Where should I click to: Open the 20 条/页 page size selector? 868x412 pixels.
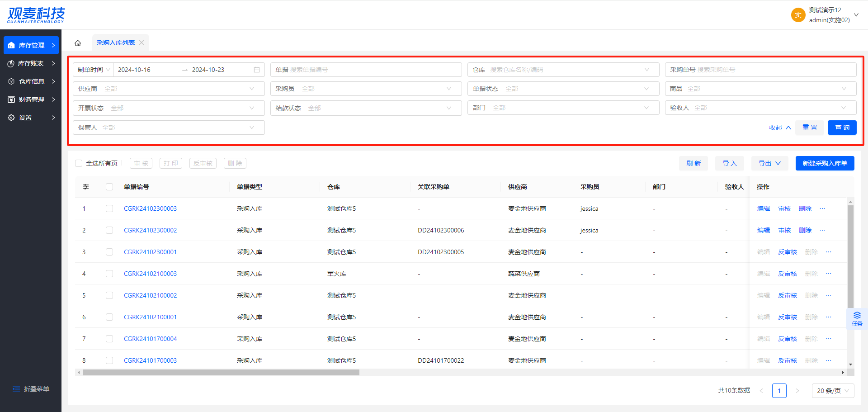click(x=833, y=391)
